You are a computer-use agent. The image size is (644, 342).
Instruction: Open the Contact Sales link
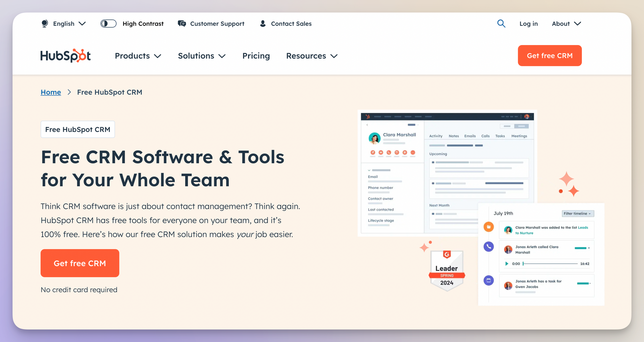point(291,23)
